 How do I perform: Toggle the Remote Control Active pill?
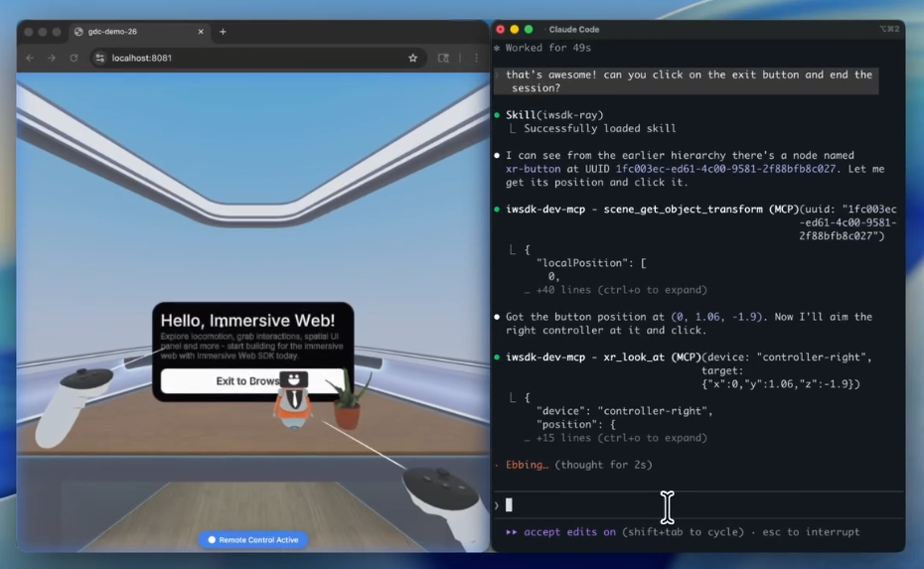tap(253, 539)
